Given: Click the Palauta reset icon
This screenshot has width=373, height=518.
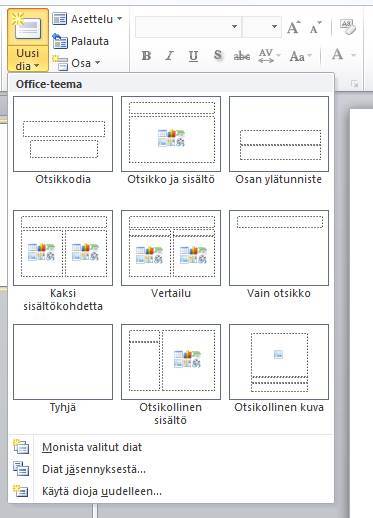Looking at the screenshot, I should coord(60,41).
